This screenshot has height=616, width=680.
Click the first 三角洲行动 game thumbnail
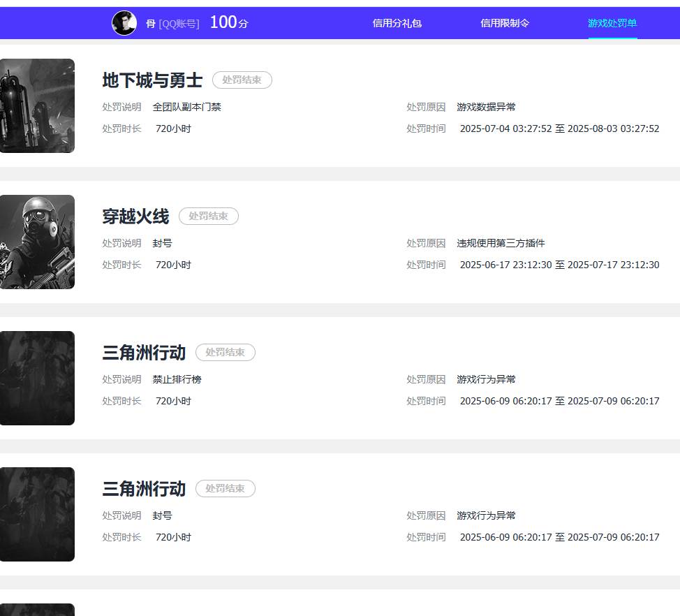[x=38, y=378]
